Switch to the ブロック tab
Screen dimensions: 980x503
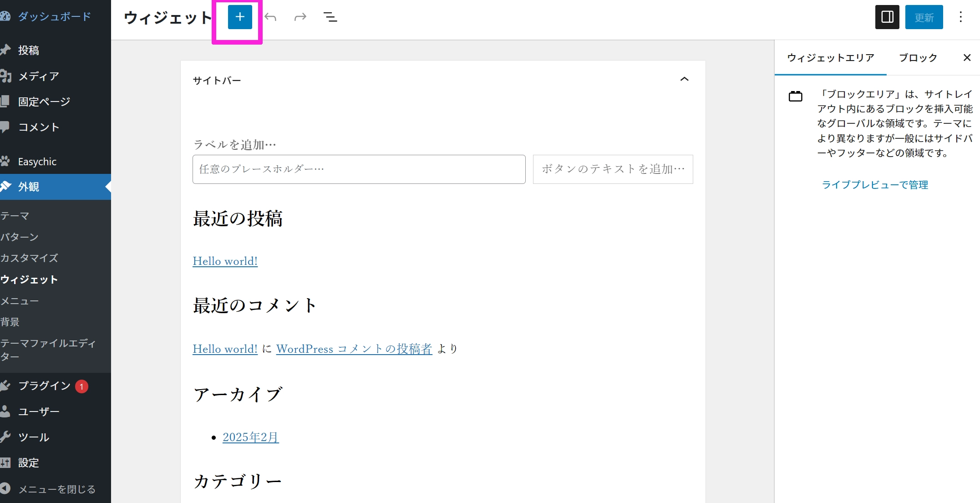tap(918, 57)
